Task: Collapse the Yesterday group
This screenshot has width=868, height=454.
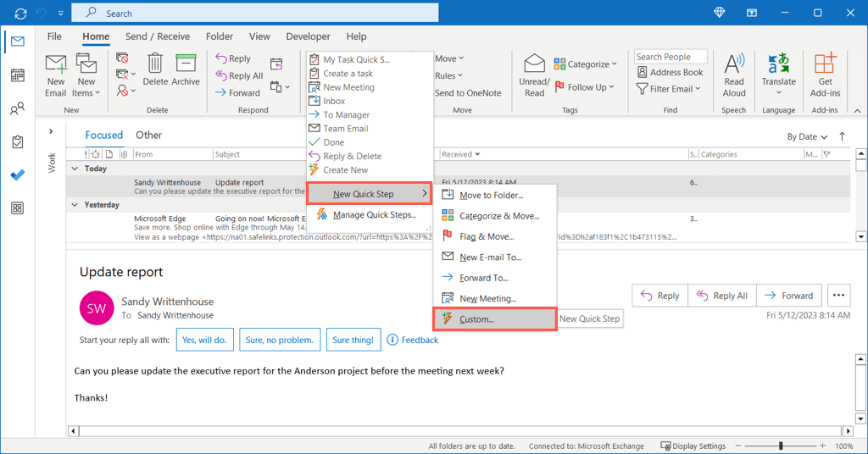Action: (75, 205)
